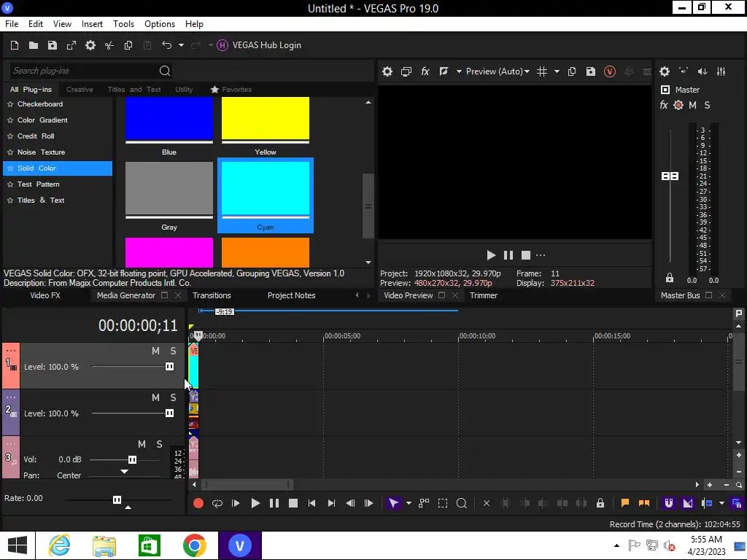Insert a marker with the orange flag

coord(625,503)
